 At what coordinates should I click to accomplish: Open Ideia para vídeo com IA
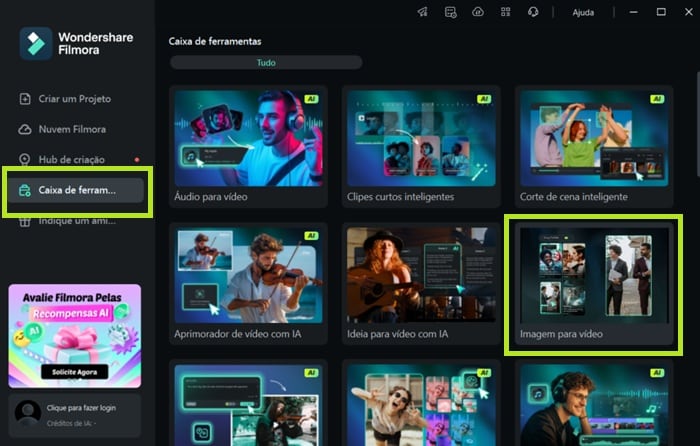(x=421, y=283)
